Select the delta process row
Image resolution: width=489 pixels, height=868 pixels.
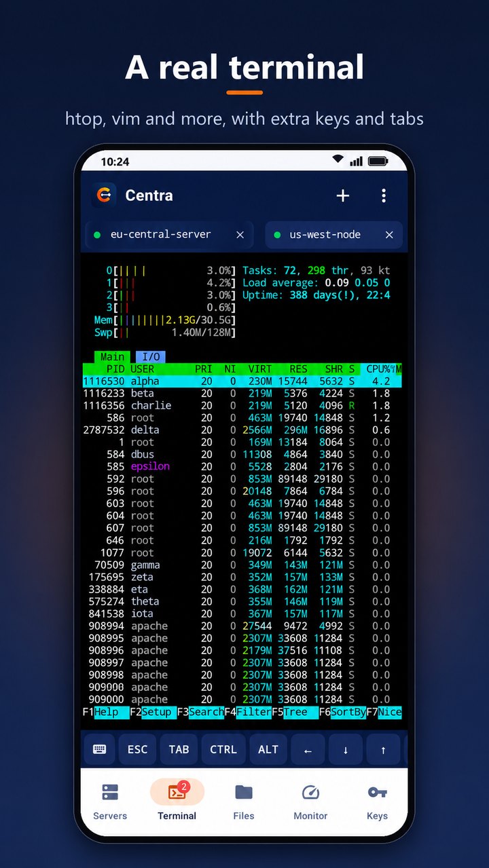click(242, 430)
